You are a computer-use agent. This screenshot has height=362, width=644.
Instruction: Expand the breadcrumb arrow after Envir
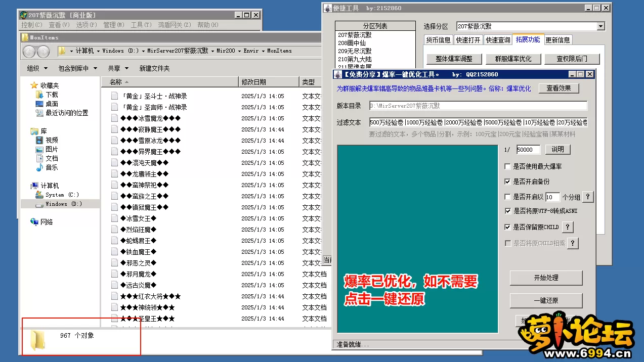263,51
